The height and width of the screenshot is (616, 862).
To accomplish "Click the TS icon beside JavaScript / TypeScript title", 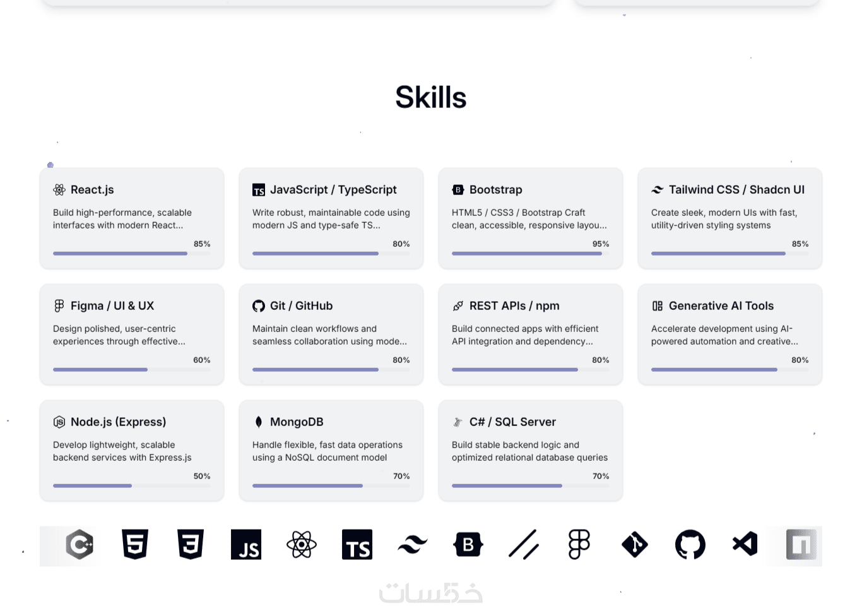I will 259,190.
